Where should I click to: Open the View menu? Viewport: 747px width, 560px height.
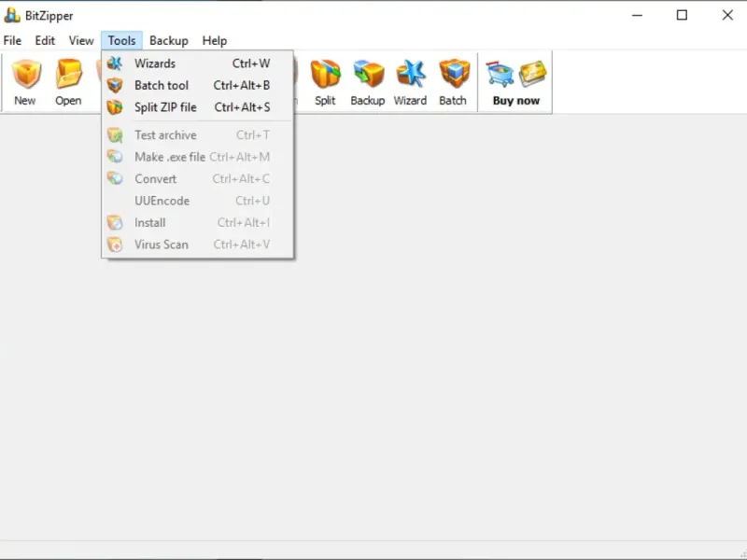(x=81, y=40)
